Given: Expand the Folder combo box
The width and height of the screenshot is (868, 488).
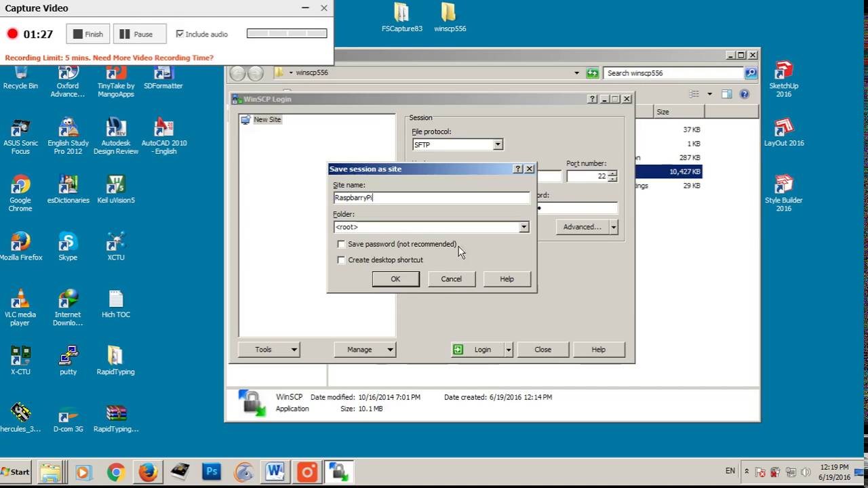Looking at the screenshot, I should point(524,227).
